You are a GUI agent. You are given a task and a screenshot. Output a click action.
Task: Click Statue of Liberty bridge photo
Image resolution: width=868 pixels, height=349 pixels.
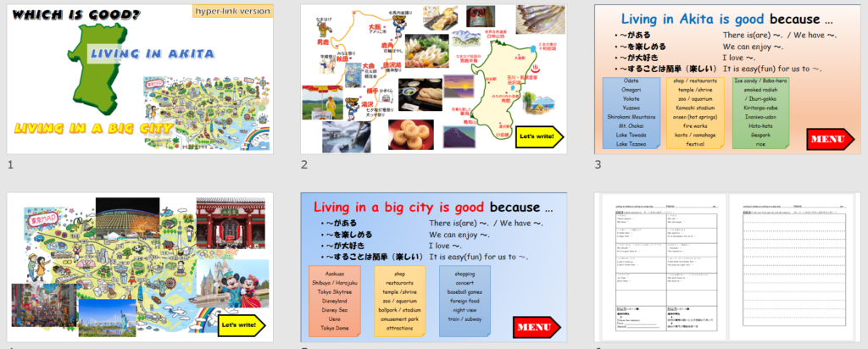[107, 318]
